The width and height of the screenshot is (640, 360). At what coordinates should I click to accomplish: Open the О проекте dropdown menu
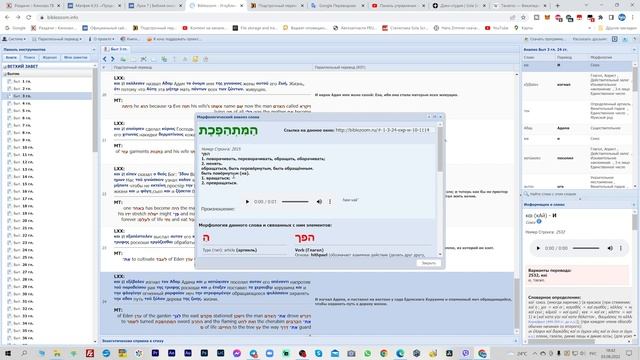click(101, 39)
